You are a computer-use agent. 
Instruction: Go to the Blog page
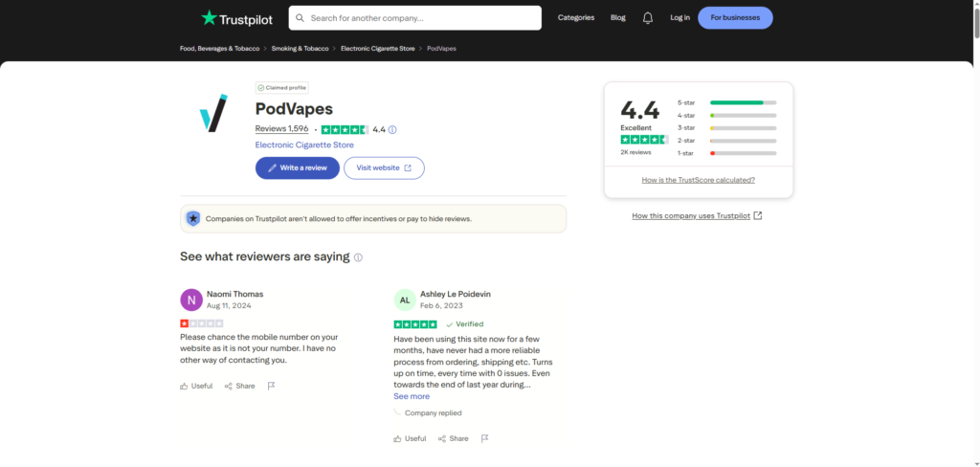point(618,17)
